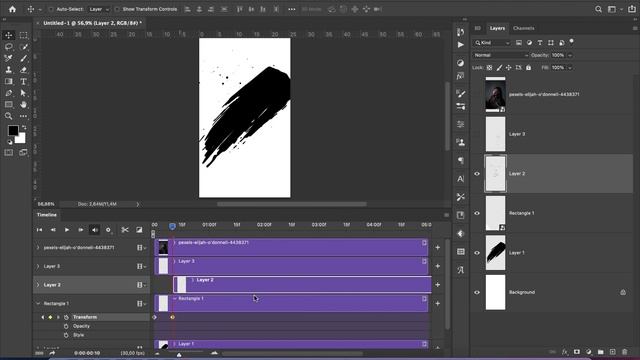Viewport: 640px width, 360px height.
Task: Open the Share icon at top right
Action: click(x=632, y=9)
